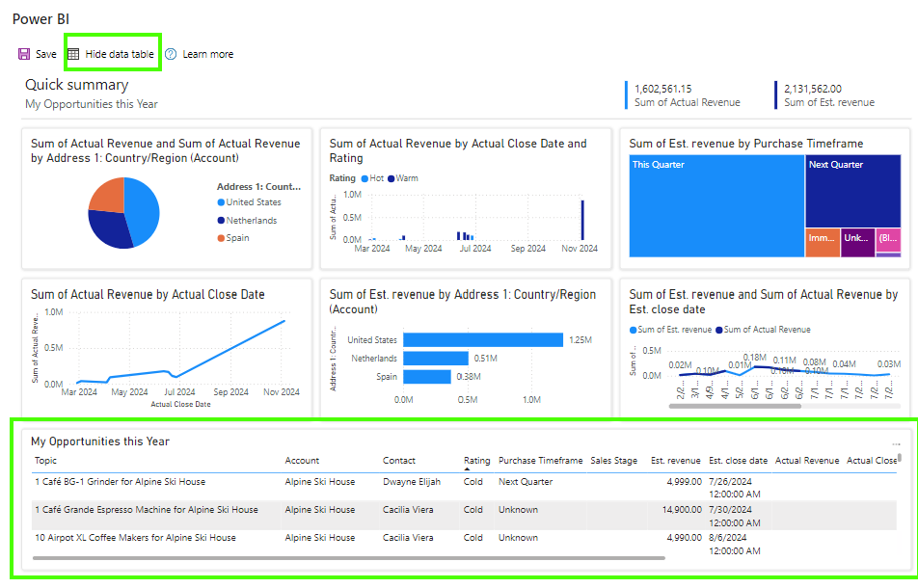Click the United States bar in bar chart
This screenshot has width=918, height=588.
coord(482,340)
